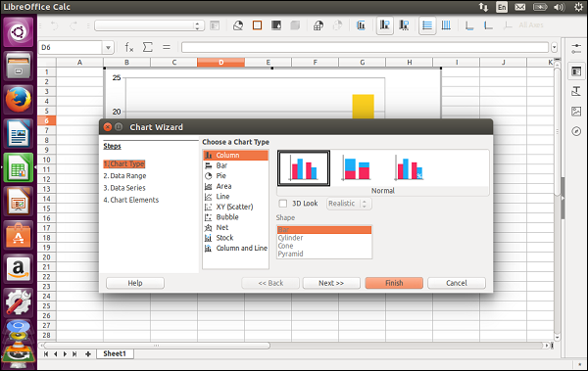This screenshot has width=588, height=371.
Task: Open the volume indicator in top panel
Action: [559, 7]
